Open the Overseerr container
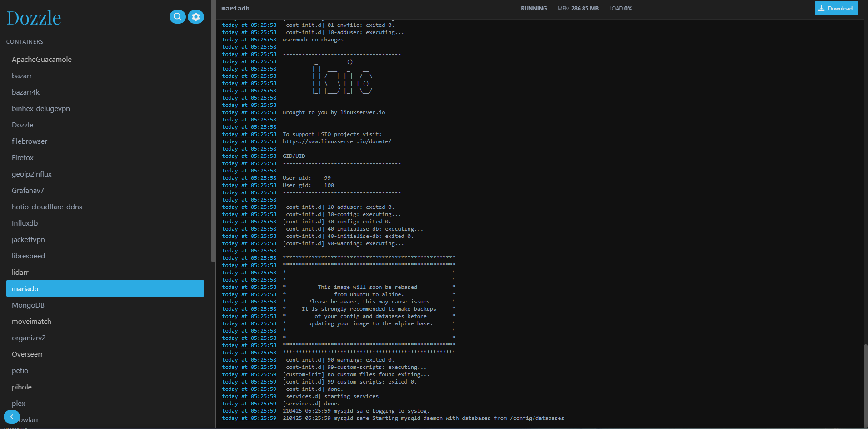This screenshot has width=868, height=429. pyautogui.click(x=27, y=354)
